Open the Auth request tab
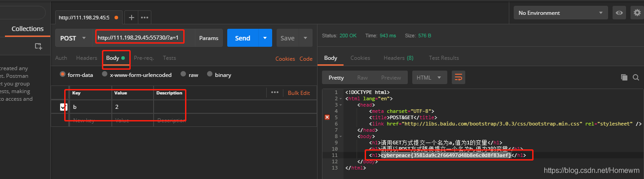The height and width of the screenshot is (179, 644). pos(61,58)
